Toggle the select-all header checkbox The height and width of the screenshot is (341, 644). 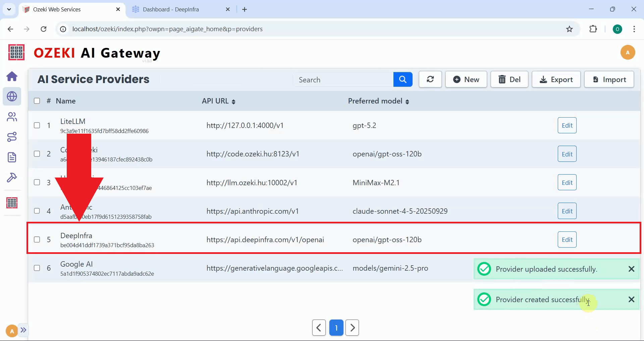(x=37, y=101)
